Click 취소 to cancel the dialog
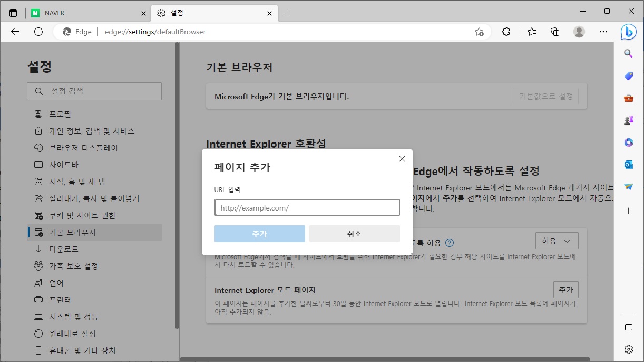Screen dimensions: 644x362 pyautogui.click(x=355, y=234)
